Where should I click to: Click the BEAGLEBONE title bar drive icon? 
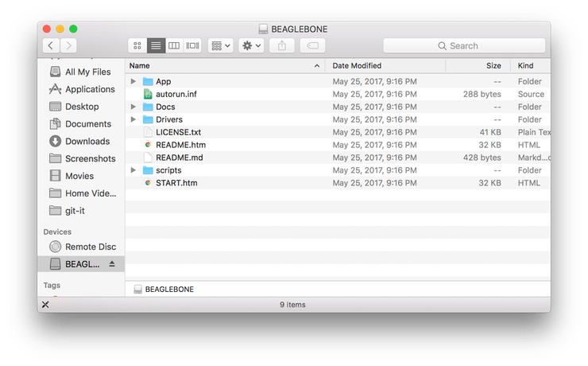263,29
